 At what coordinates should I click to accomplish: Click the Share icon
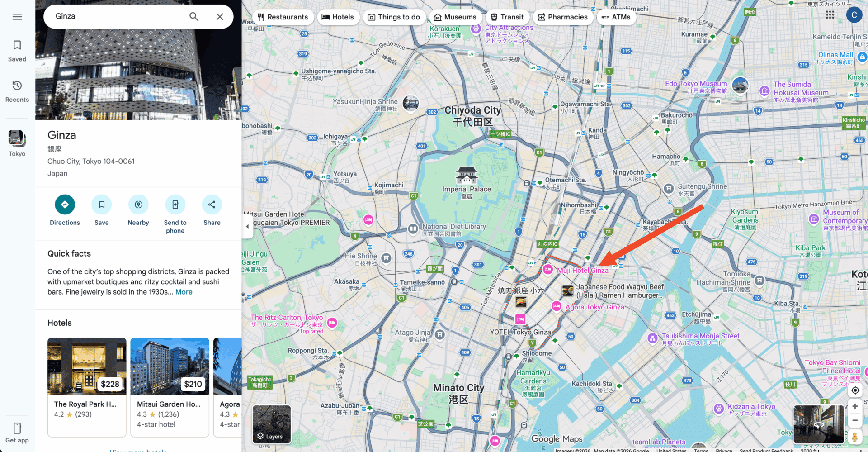click(212, 205)
